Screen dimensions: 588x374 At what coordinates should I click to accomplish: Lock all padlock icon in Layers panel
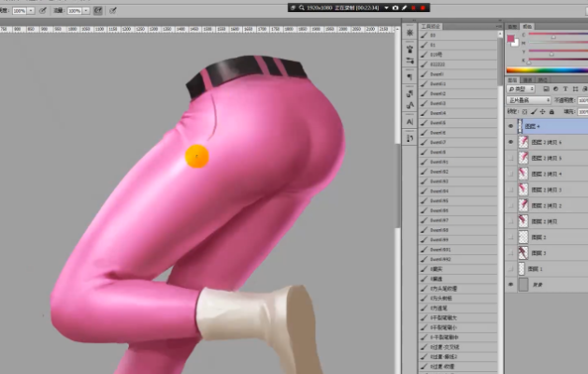pos(552,112)
